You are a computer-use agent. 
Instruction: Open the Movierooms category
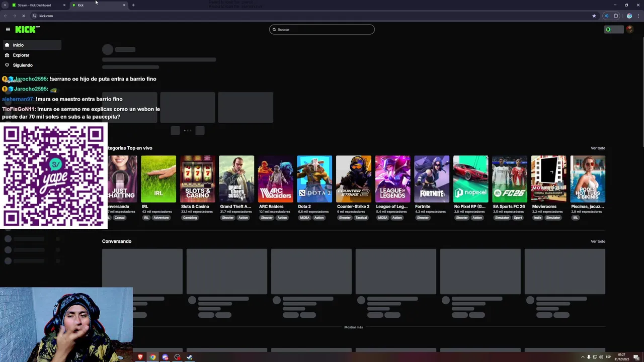[x=549, y=179]
